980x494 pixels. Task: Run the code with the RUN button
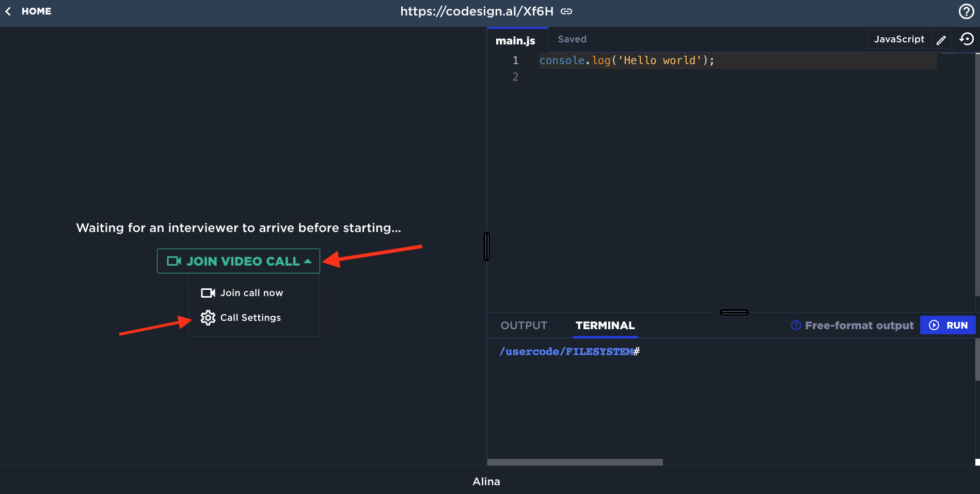click(947, 325)
